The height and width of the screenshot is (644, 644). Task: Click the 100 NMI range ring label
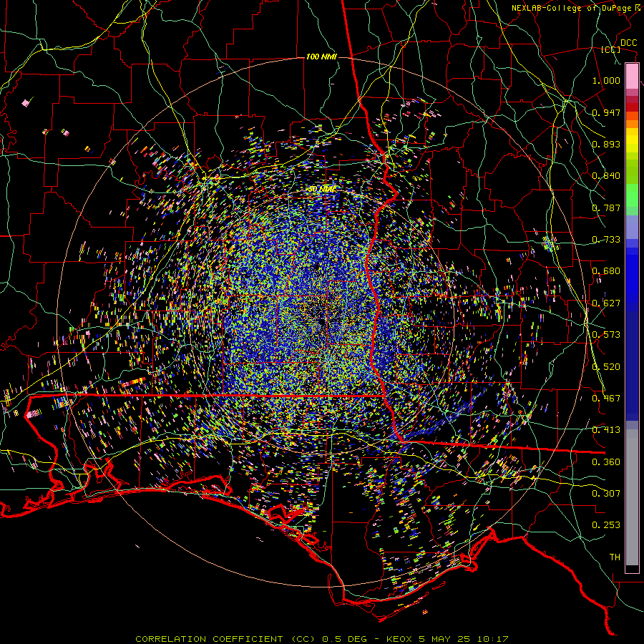click(321, 57)
